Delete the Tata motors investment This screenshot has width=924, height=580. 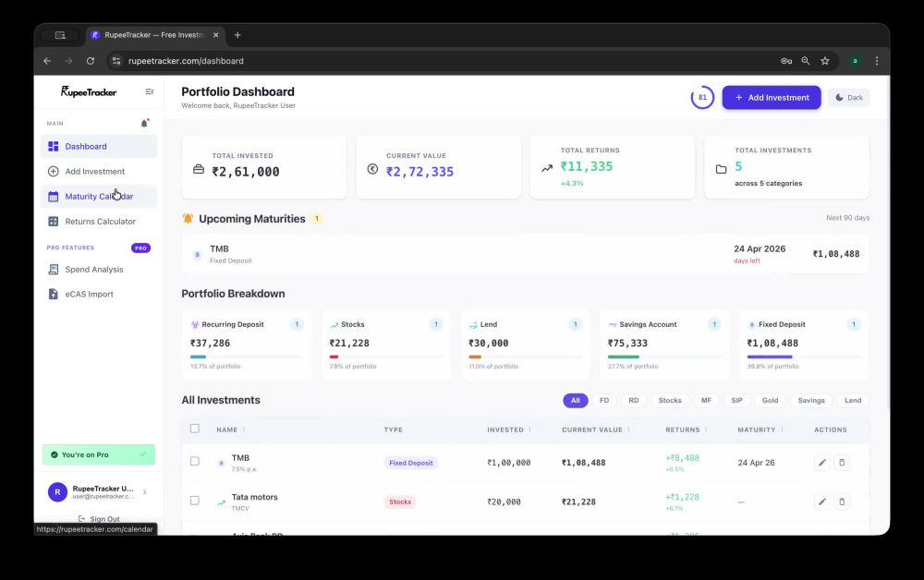tap(842, 501)
